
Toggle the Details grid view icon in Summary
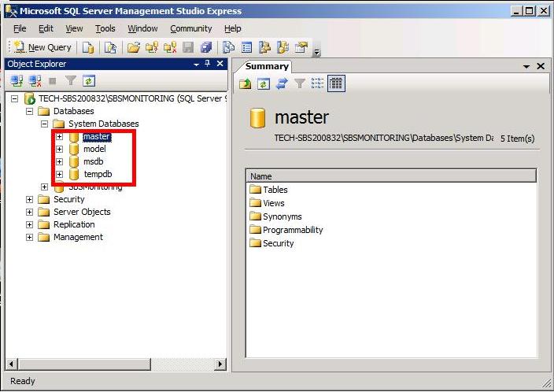[x=336, y=83]
